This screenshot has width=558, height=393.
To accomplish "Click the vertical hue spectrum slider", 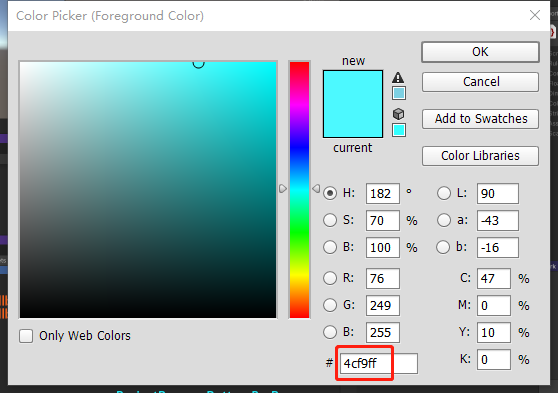I will [x=299, y=190].
